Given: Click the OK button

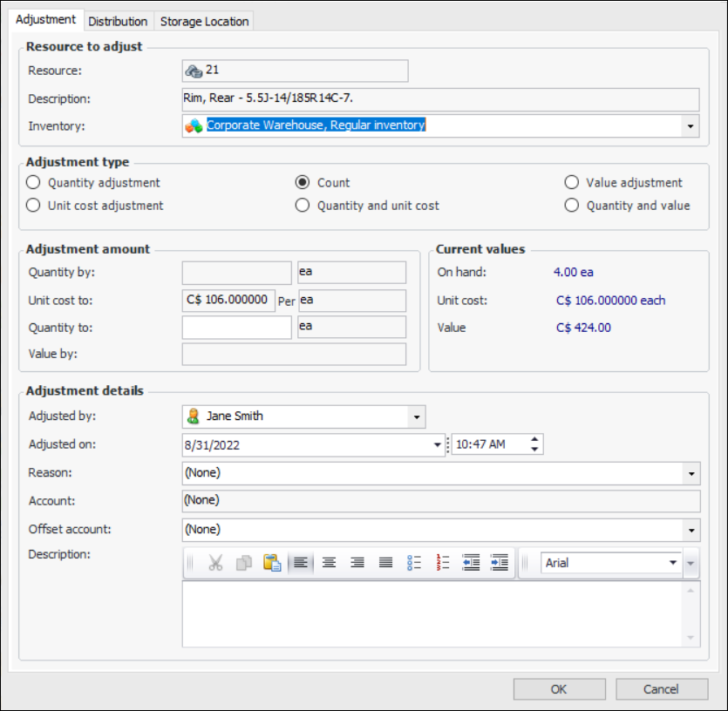Looking at the screenshot, I should 559,689.
